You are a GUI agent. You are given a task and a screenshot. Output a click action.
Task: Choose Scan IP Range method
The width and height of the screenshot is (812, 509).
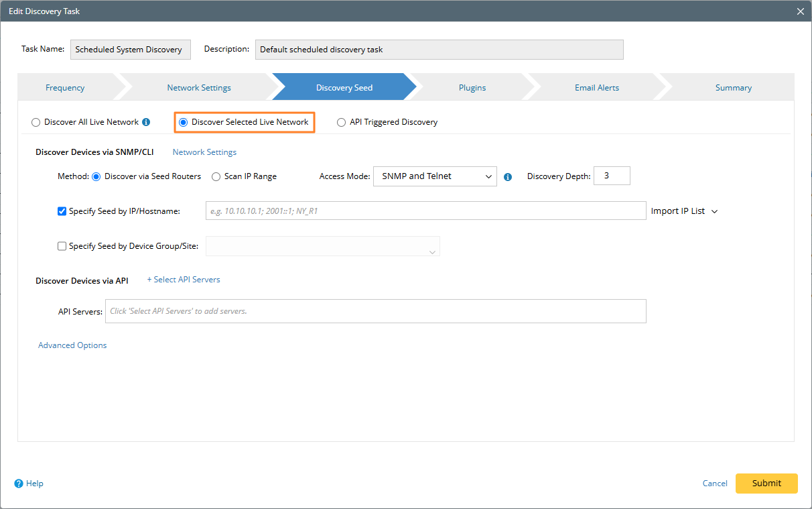pyautogui.click(x=216, y=176)
